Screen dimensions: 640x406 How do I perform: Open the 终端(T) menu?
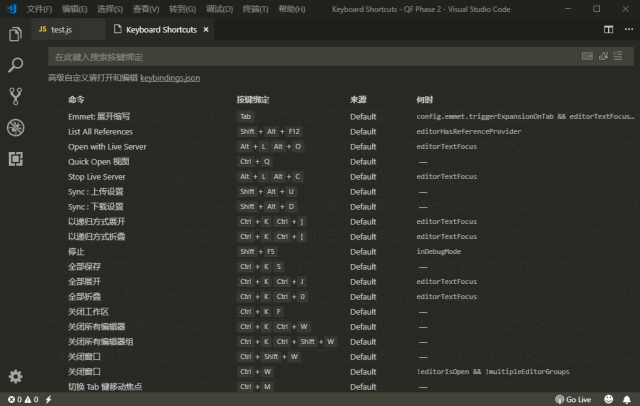256,9
